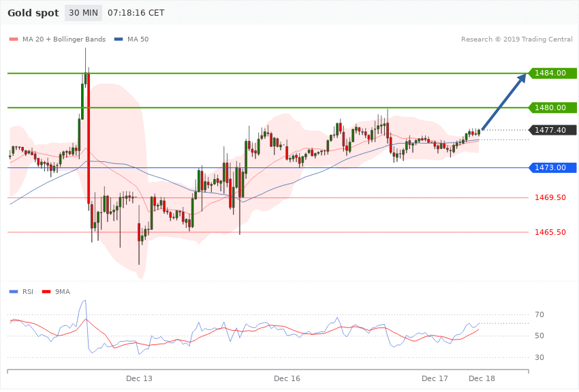Click the Dec 18 date axis label
The height and width of the screenshot is (392, 579).
[x=482, y=378]
